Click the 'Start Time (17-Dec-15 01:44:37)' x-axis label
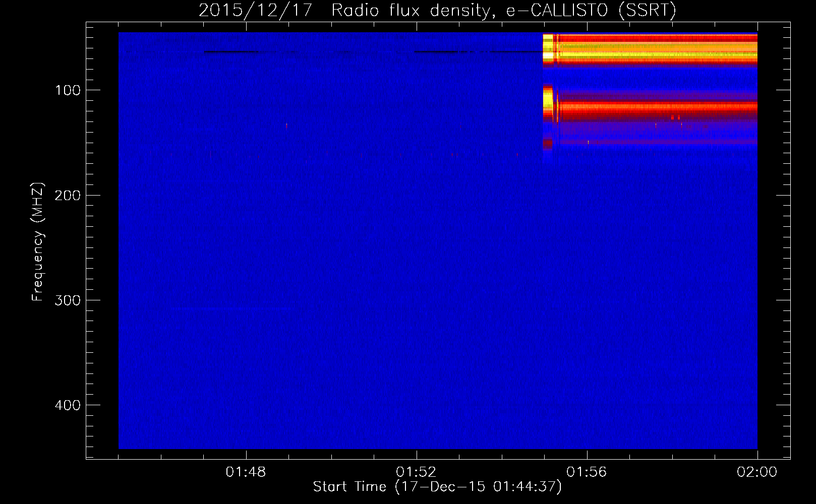 tap(437, 487)
